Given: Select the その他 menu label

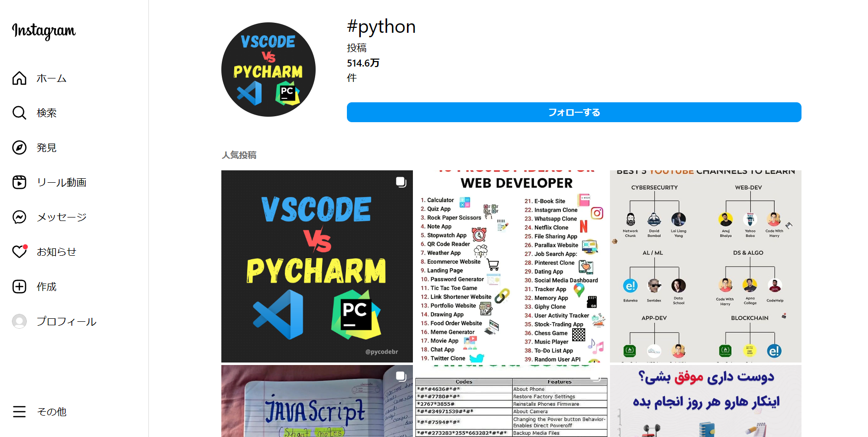Looking at the screenshot, I should tap(52, 412).
